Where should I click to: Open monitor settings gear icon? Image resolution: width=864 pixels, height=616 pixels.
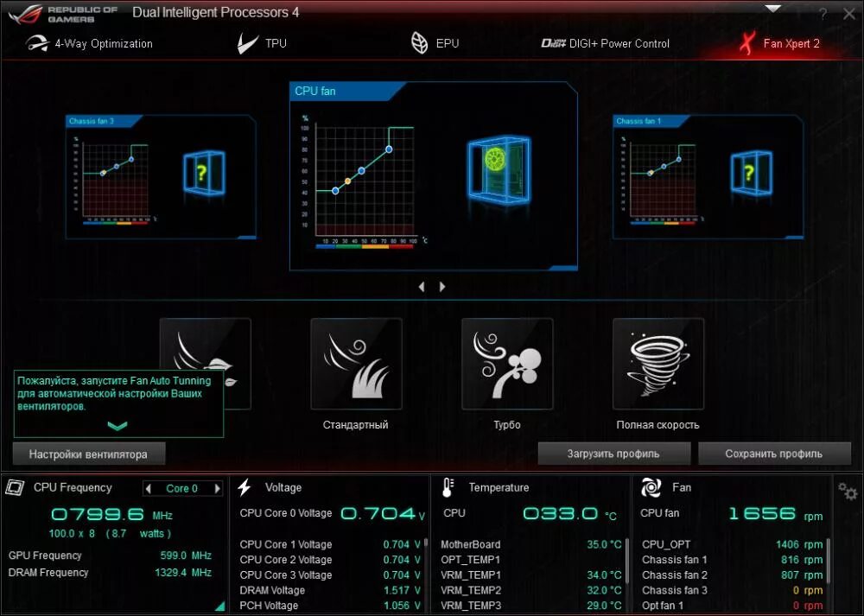point(847,492)
